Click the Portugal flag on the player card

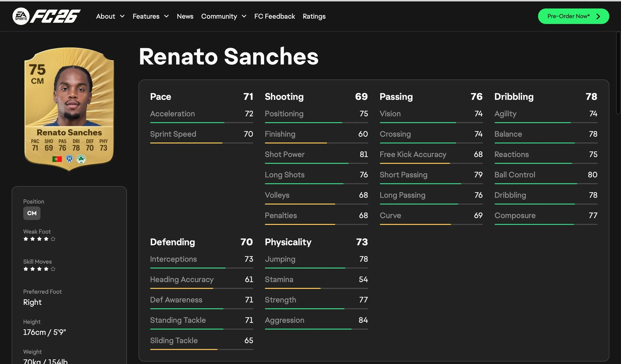point(57,159)
